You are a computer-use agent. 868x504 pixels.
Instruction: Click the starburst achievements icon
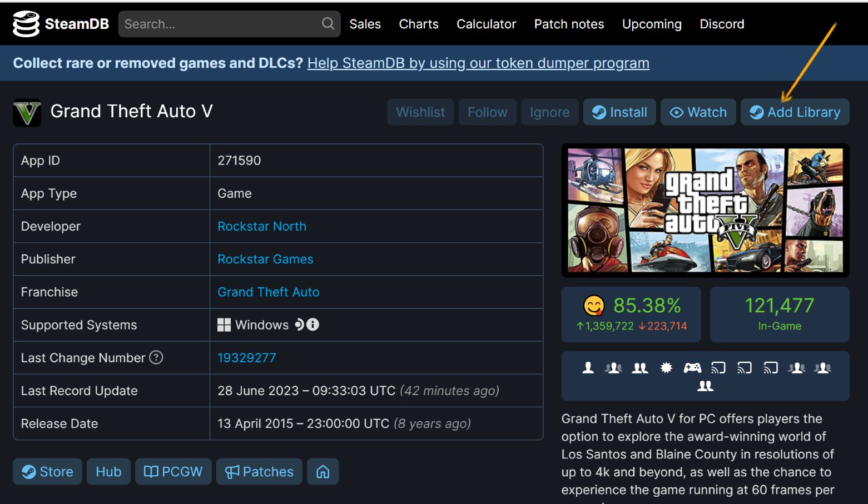coord(666,368)
